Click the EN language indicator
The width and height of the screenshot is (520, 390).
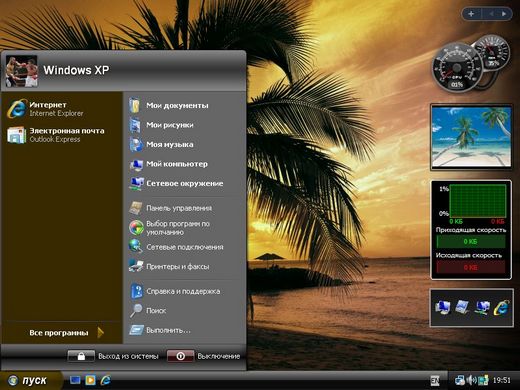coord(435,380)
